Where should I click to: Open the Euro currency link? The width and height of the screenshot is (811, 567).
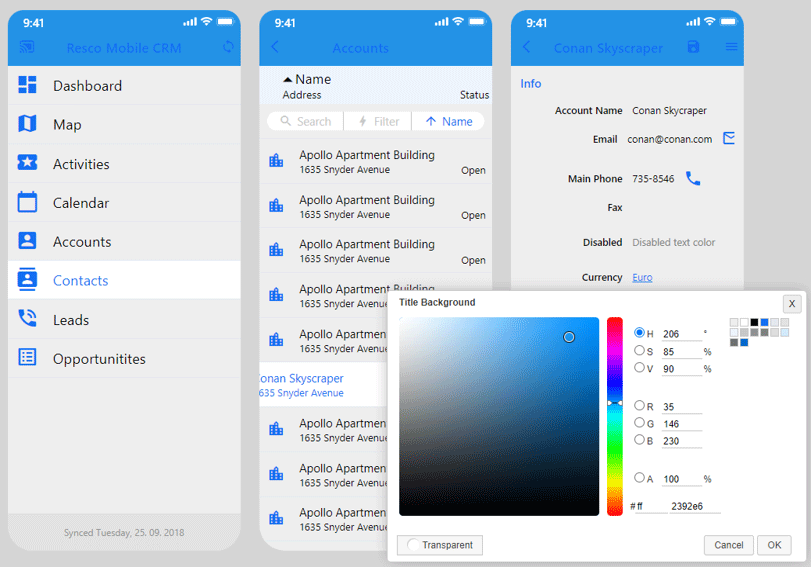[642, 277]
